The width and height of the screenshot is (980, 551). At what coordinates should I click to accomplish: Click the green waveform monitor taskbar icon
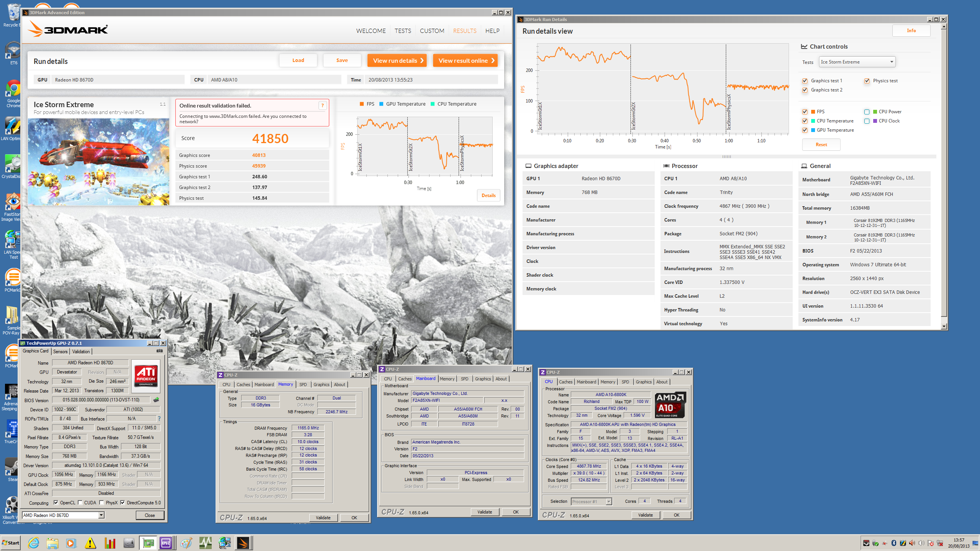coord(206,543)
